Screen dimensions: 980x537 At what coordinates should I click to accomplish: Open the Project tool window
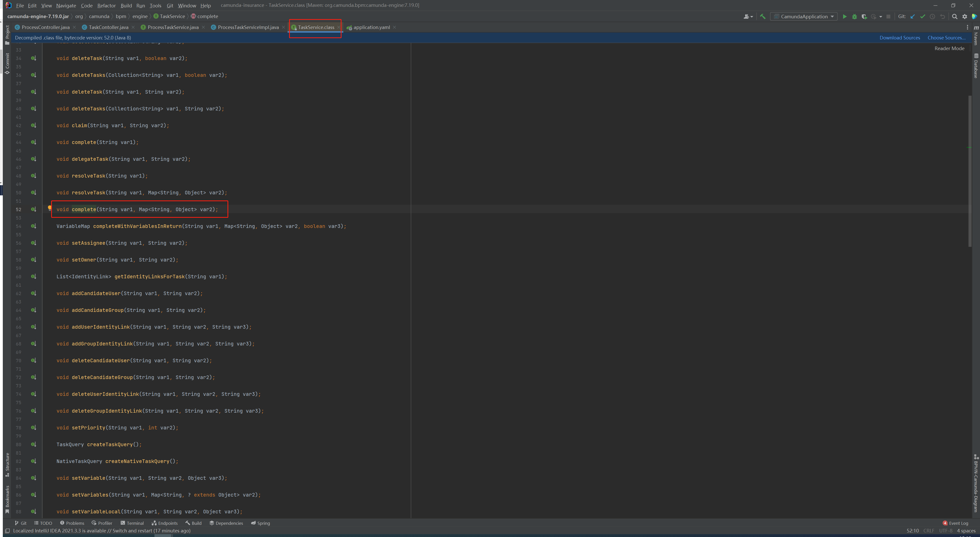tap(7, 35)
